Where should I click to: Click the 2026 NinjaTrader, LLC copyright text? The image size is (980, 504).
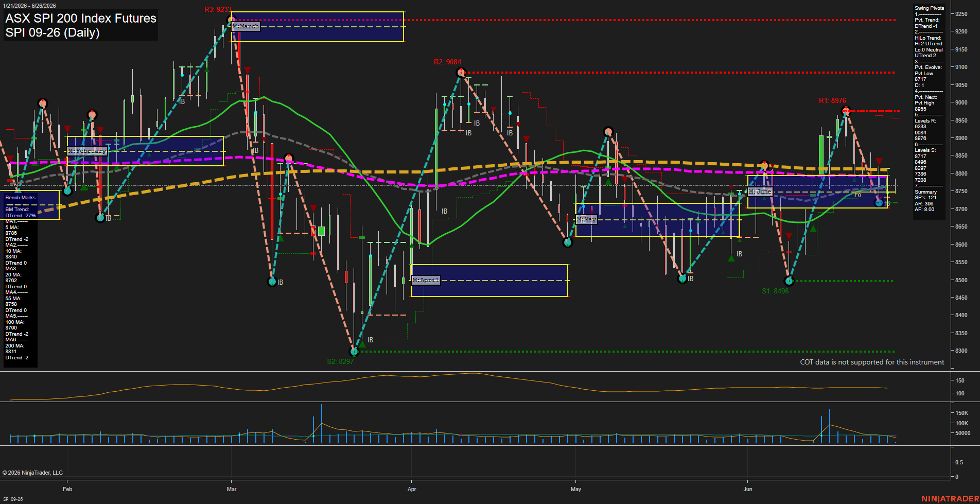coord(32,473)
